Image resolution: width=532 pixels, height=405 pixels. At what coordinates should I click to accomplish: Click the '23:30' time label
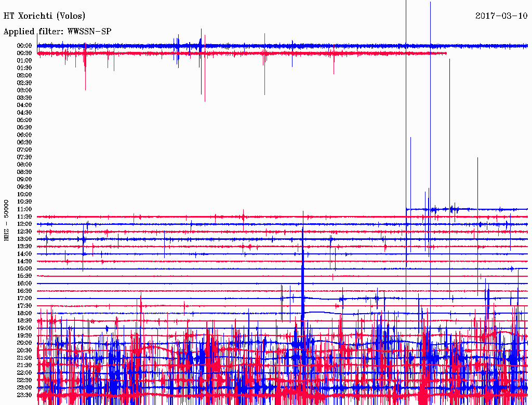pyautogui.click(x=24, y=395)
